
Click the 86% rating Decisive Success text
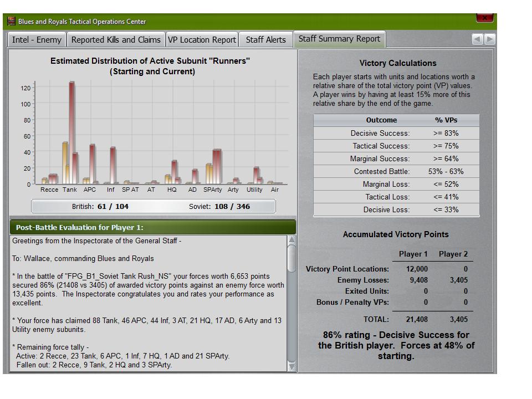pos(396,345)
